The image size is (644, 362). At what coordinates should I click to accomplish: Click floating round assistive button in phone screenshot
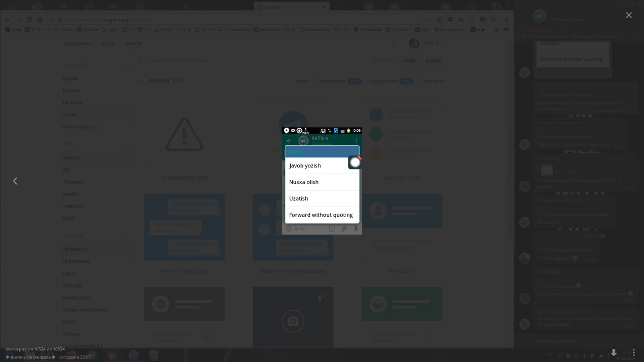pos(355,162)
